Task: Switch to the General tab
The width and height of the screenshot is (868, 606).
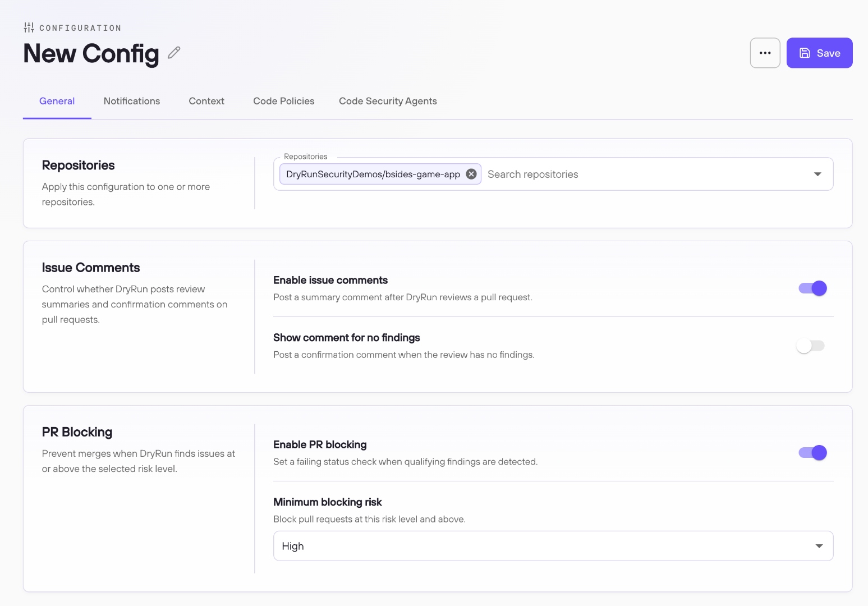Action: pos(57,101)
